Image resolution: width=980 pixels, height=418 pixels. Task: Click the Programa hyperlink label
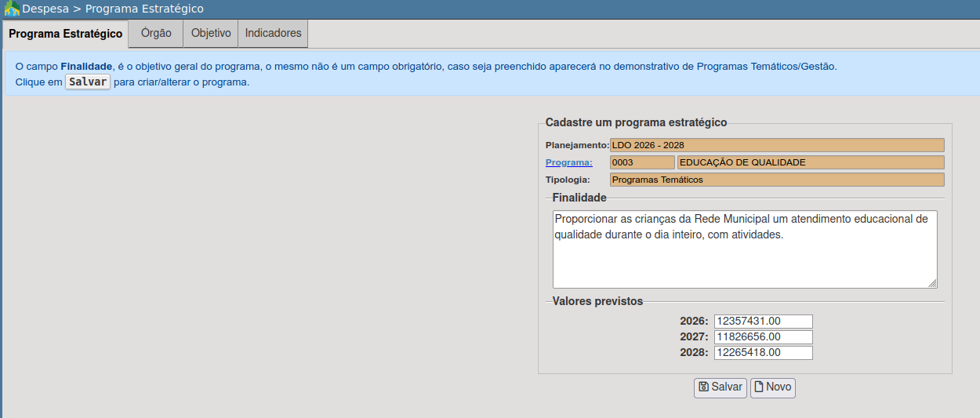568,162
